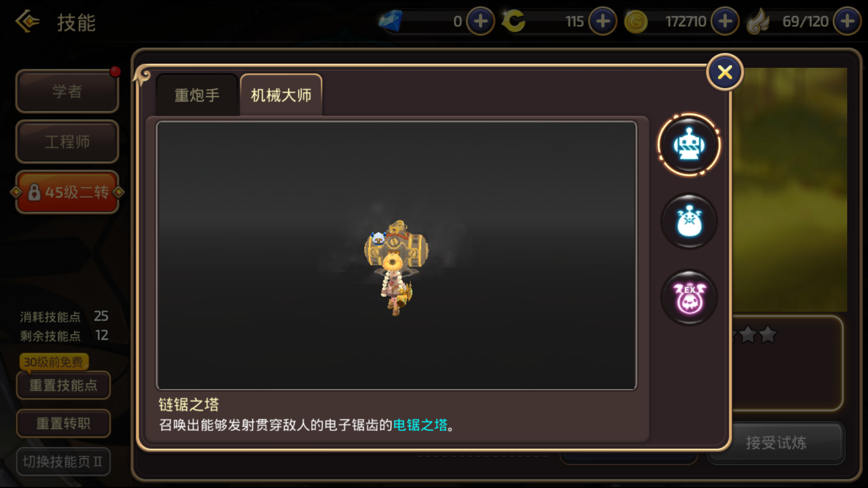Select the locked 45级二转 button
868x488 pixels.
point(67,192)
